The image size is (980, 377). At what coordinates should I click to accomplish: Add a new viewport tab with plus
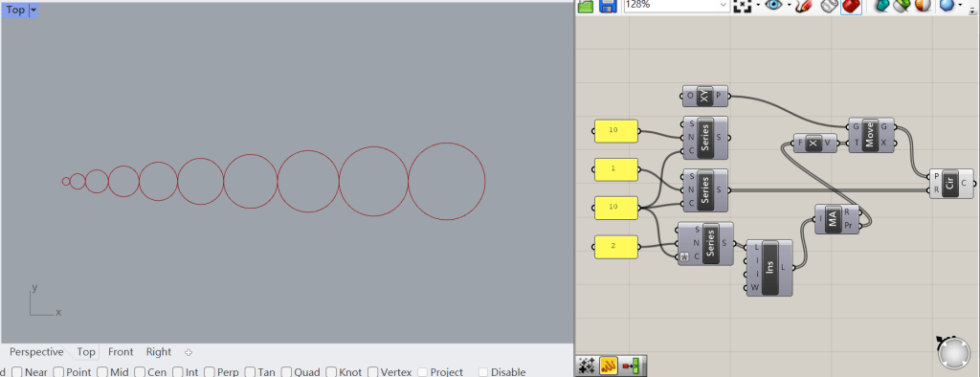click(x=189, y=353)
